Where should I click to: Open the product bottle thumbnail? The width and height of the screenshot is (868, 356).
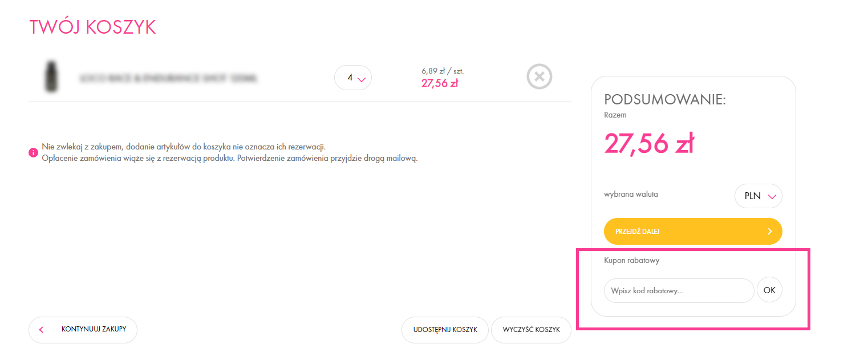click(52, 77)
